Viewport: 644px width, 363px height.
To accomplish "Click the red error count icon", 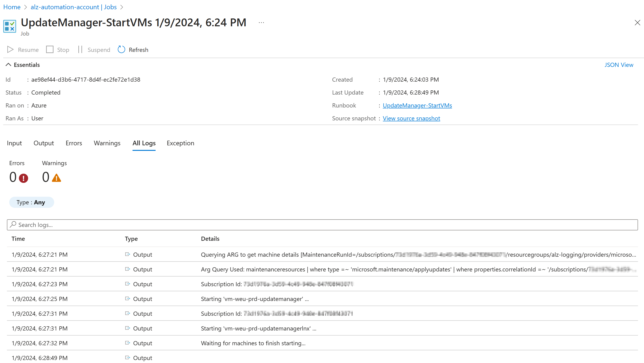I will [x=24, y=178].
